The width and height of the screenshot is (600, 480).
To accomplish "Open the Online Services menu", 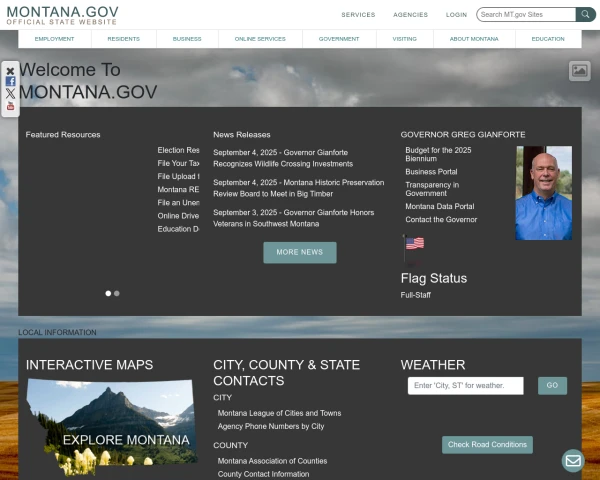I will (x=260, y=39).
